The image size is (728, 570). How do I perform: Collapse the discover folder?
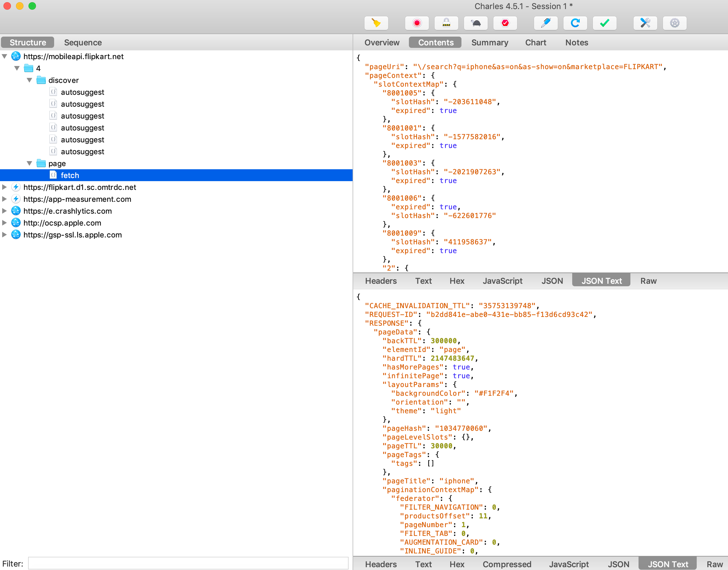pos(29,80)
